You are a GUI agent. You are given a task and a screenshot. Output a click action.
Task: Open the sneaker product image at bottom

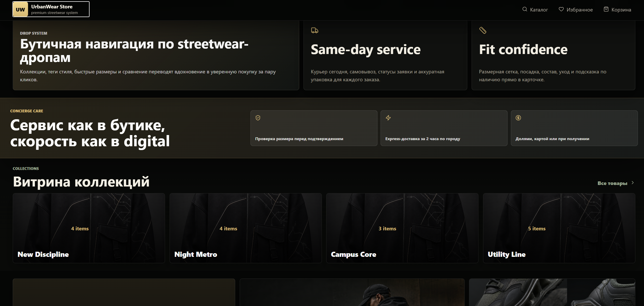tap(552, 292)
